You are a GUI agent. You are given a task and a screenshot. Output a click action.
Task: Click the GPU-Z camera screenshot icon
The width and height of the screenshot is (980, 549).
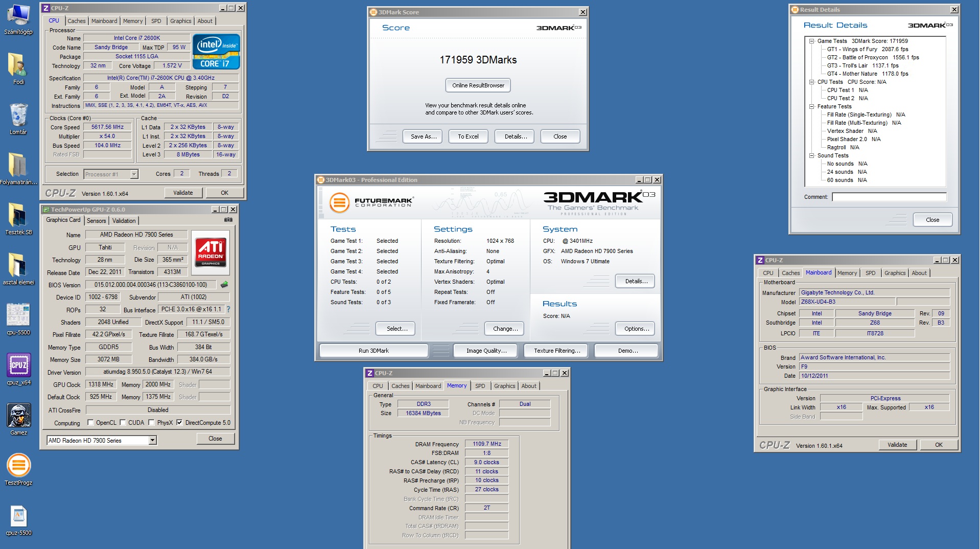228,220
